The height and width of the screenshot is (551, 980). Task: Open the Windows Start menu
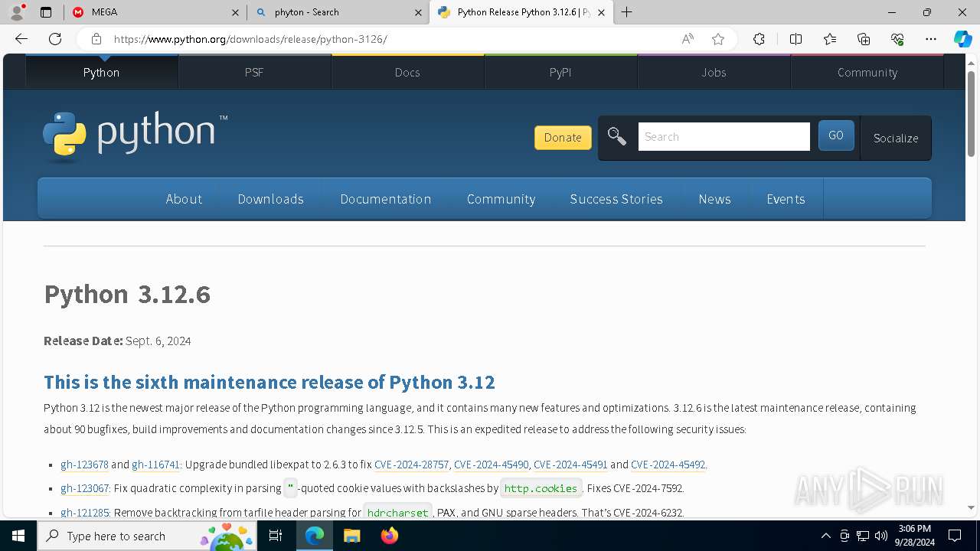point(18,536)
